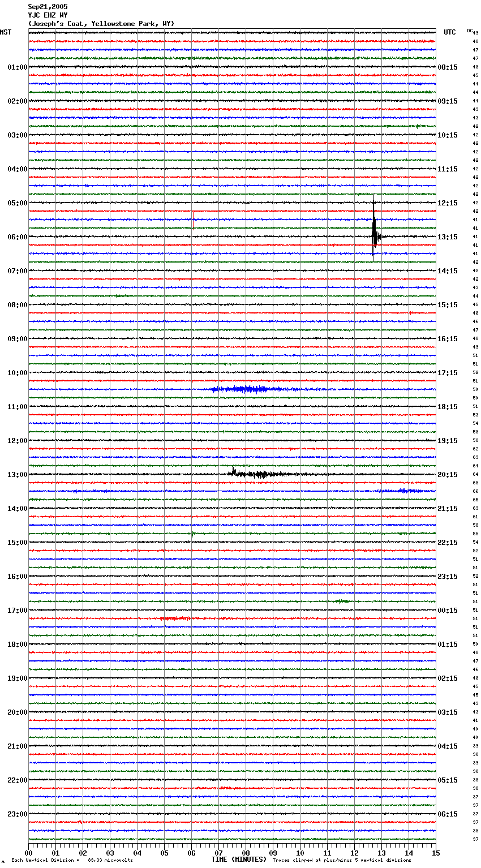Click the 18:00 MST time label
This screenshot has width=481, height=868.
(18, 644)
